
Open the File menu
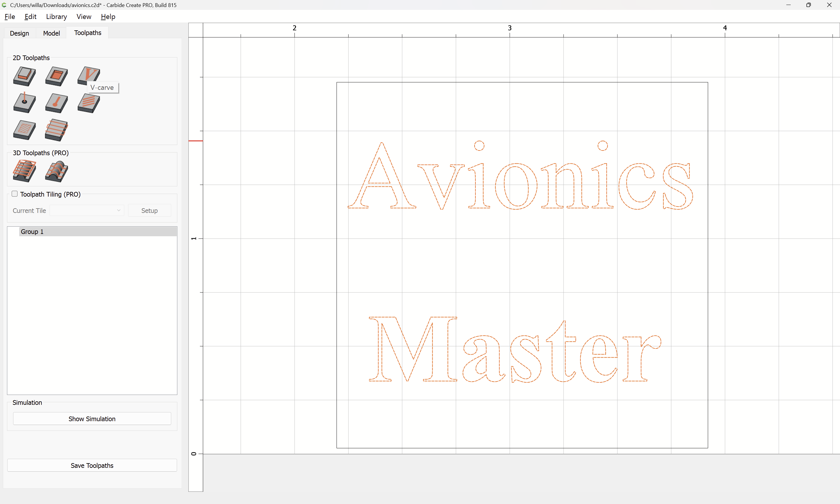[x=10, y=16]
